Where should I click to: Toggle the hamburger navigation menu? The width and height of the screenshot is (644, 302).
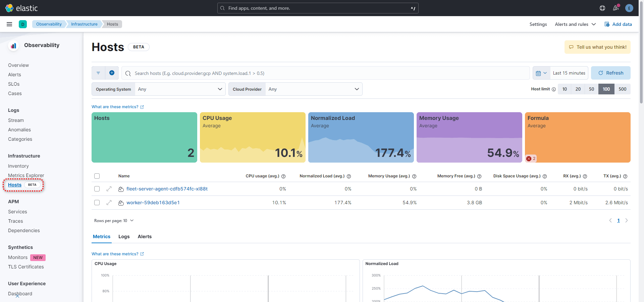(x=9, y=24)
